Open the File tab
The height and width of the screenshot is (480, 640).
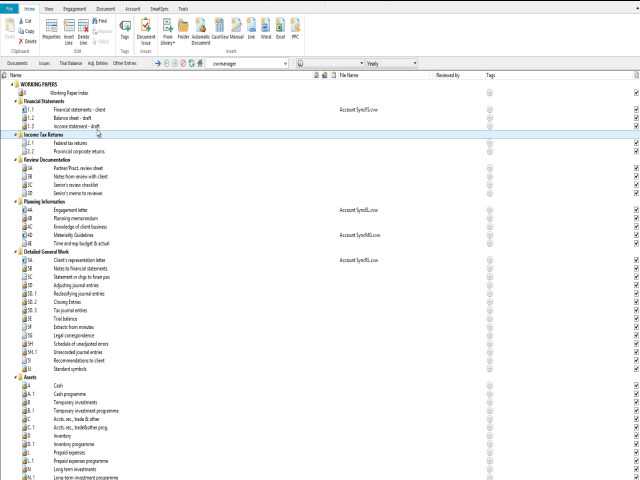click(9, 9)
